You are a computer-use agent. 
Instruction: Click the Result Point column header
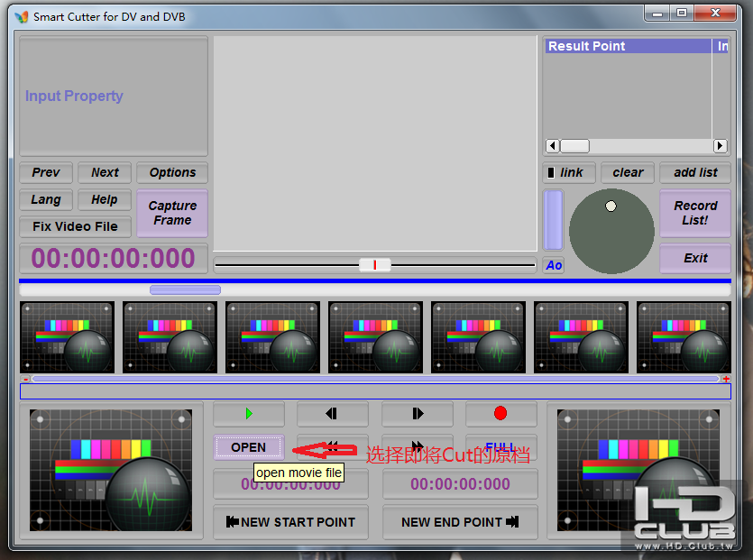(x=629, y=46)
